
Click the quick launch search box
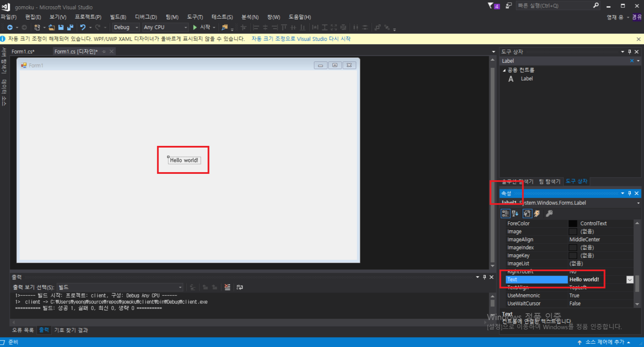click(x=554, y=5)
